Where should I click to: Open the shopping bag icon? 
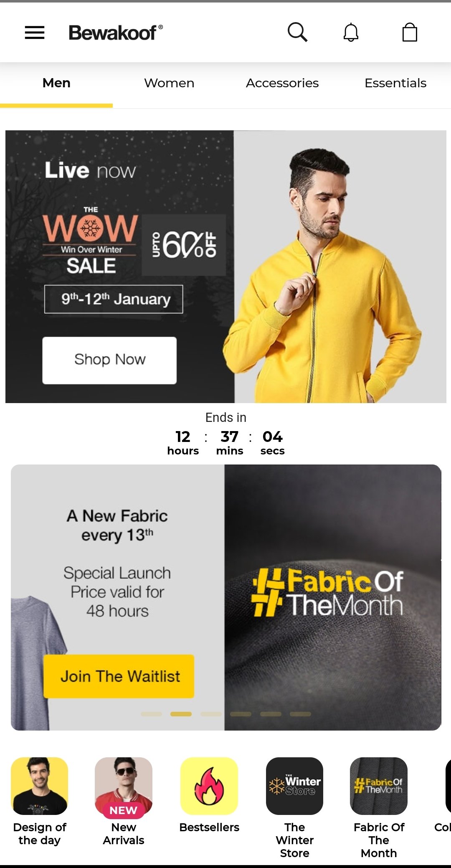pos(410,32)
